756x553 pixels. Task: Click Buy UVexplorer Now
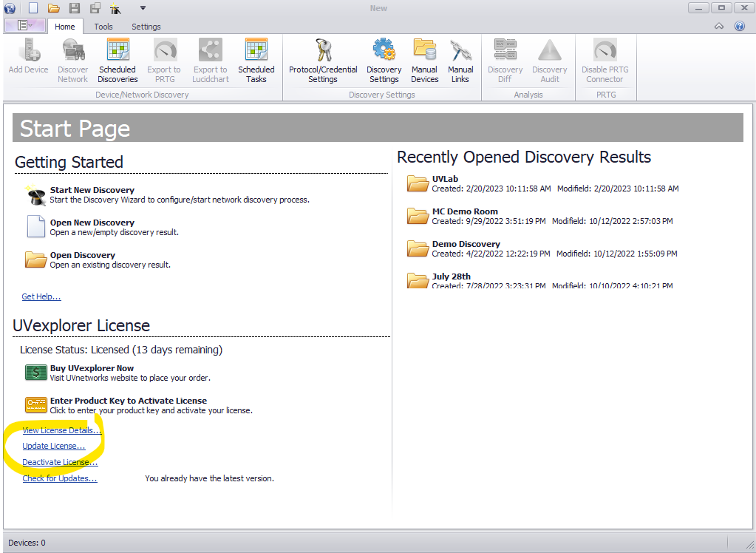tap(92, 368)
